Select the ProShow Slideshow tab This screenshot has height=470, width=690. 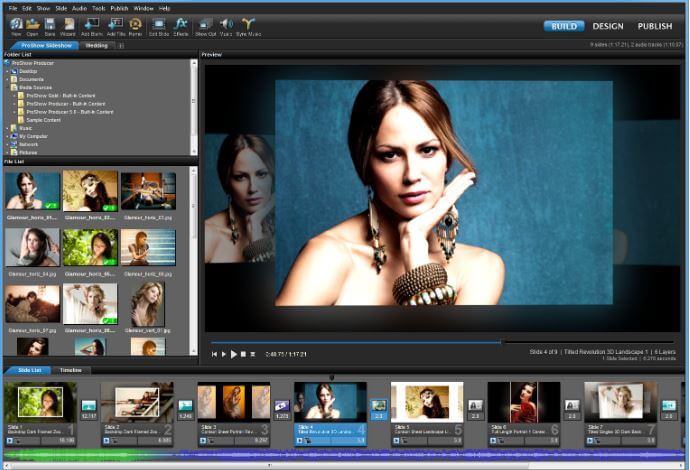46,45
